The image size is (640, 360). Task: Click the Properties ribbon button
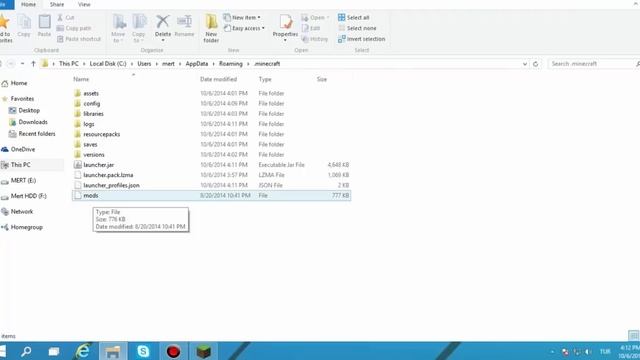click(x=285, y=27)
